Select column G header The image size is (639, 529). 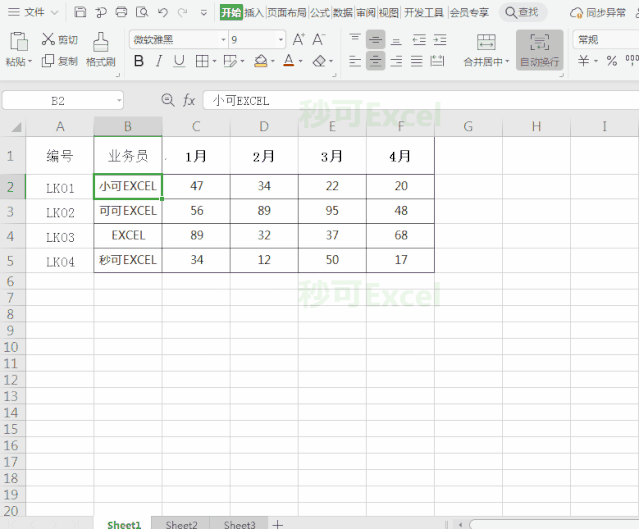[468, 126]
